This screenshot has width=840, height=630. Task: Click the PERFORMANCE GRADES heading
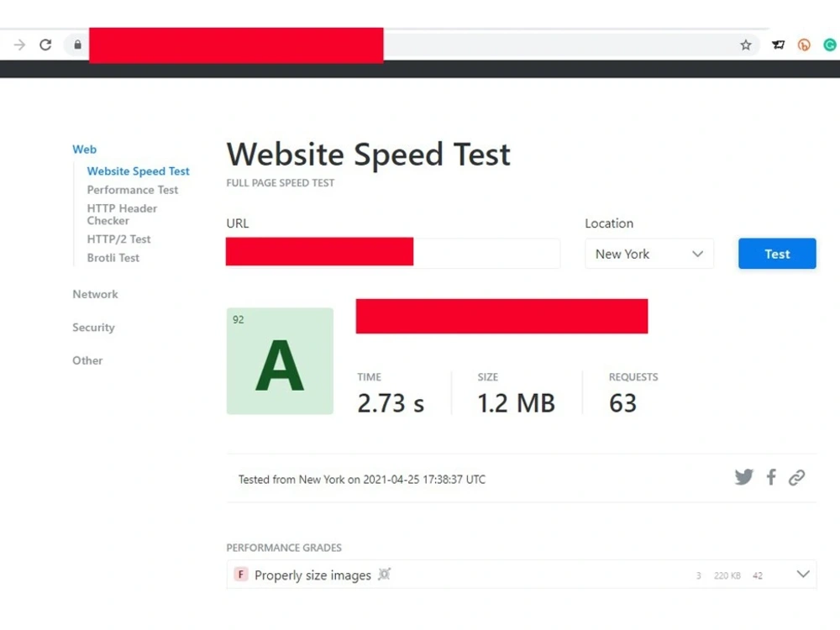point(284,548)
